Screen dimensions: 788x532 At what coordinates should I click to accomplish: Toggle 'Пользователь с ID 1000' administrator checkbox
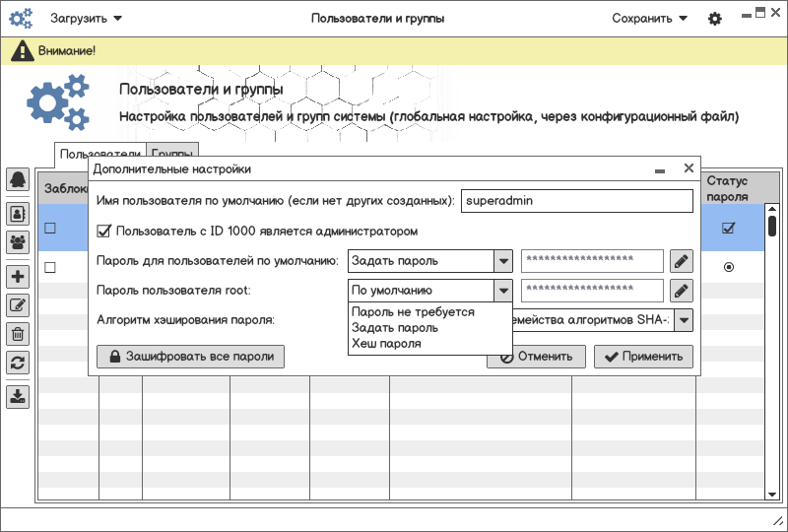pos(103,232)
